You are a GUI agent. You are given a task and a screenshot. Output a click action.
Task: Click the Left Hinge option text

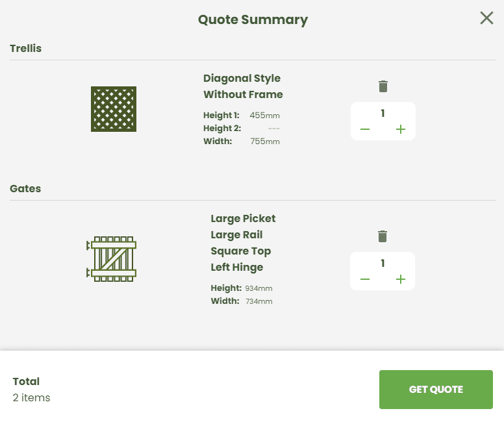click(x=237, y=268)
